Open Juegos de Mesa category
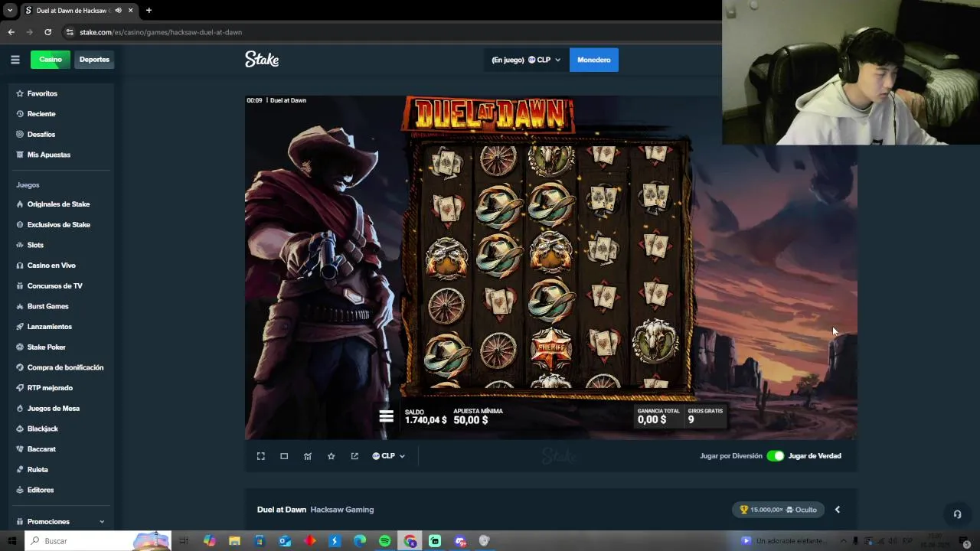 tap(53, 408)
